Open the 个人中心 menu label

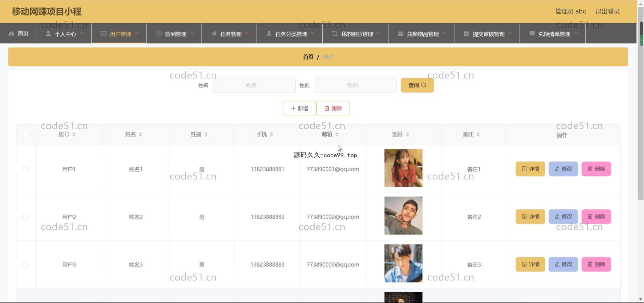pyautogui.click(x=65, y=34)
